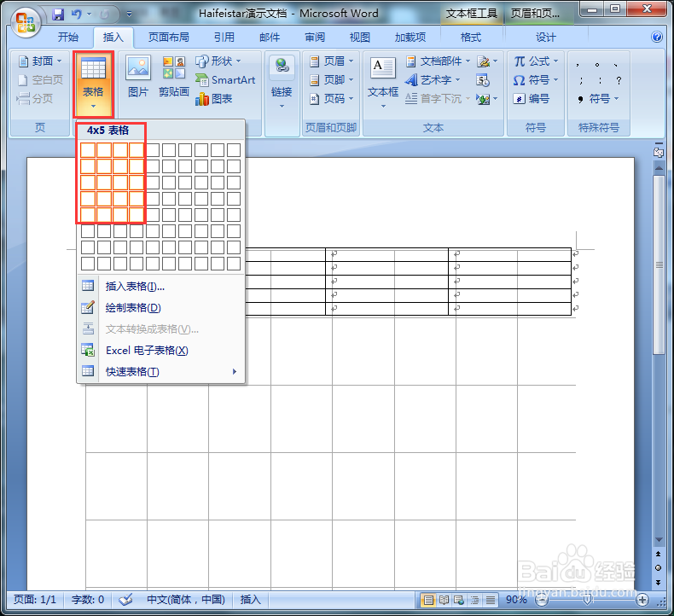Insert clip art (剪贴画)

coord(174,77)
